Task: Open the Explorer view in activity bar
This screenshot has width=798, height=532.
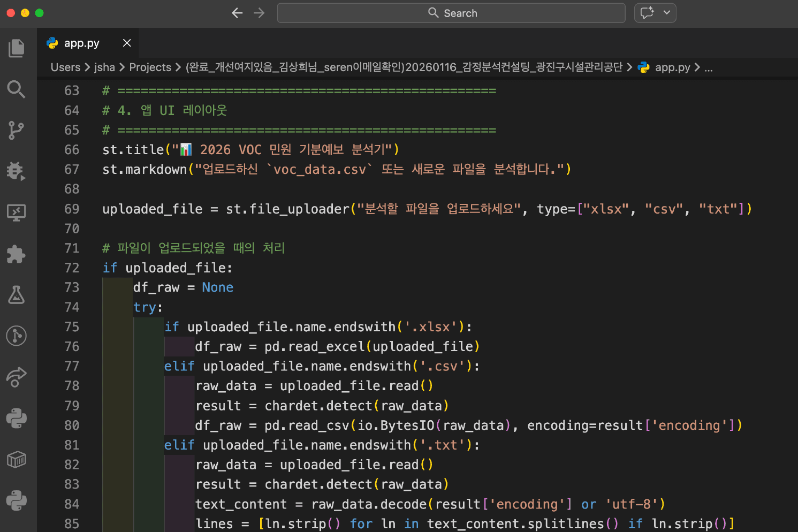Action: (17, 48)
